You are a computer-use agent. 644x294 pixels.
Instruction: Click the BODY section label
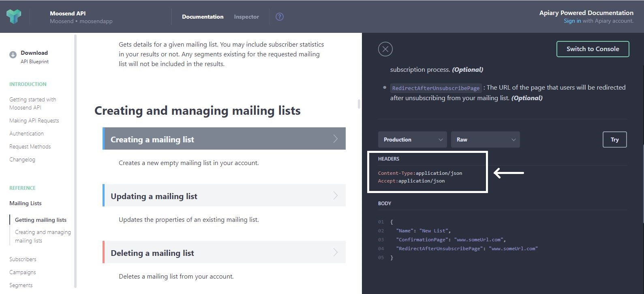[385, 203]
